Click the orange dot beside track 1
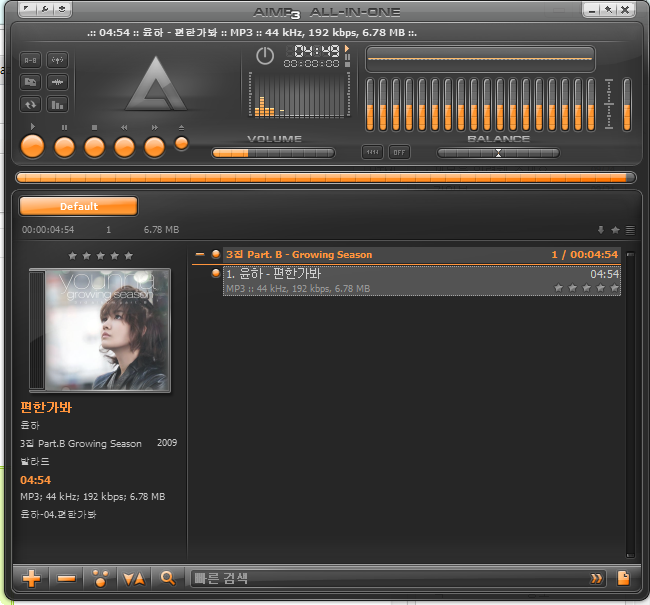The height and width of the screenshot is (605, 650). pos(216,273)
